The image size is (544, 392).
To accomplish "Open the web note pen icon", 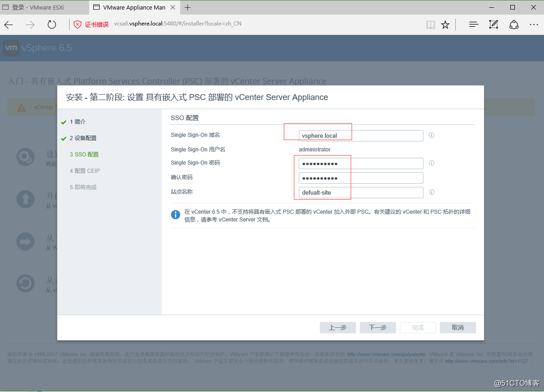I will click(x=494, y=24).
